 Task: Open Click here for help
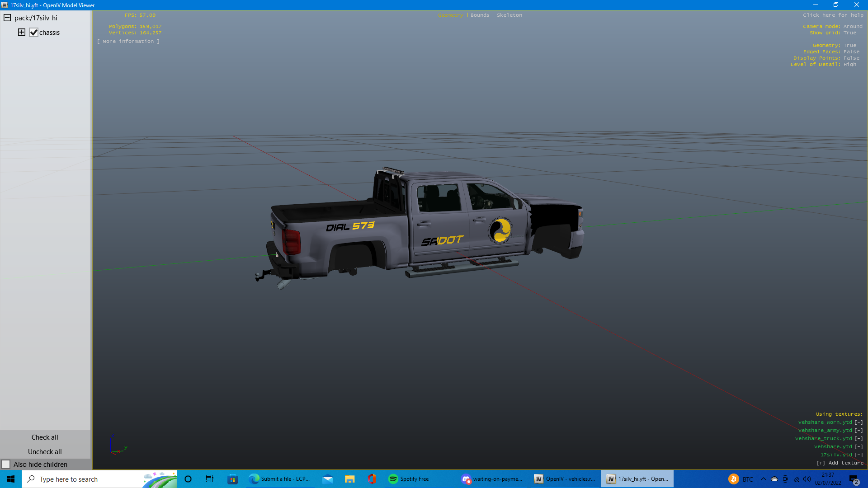click(x=833, y=15)
